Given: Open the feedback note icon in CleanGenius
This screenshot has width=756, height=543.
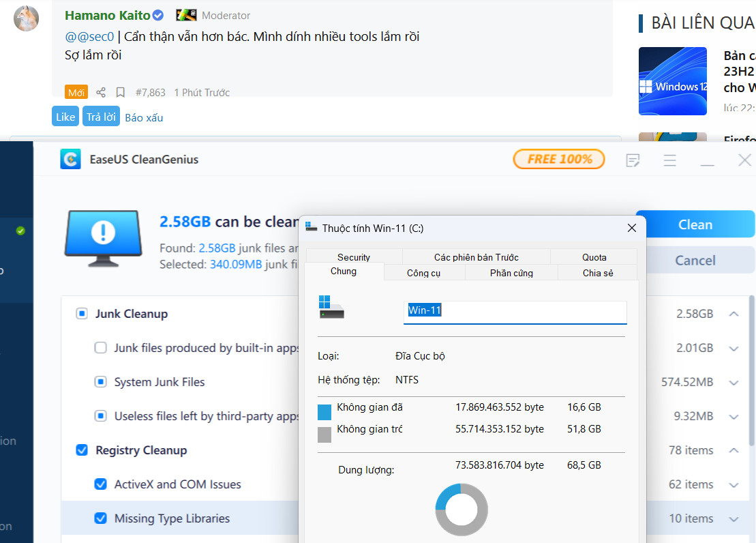Looking at the screenshot, I should point(633,160).
